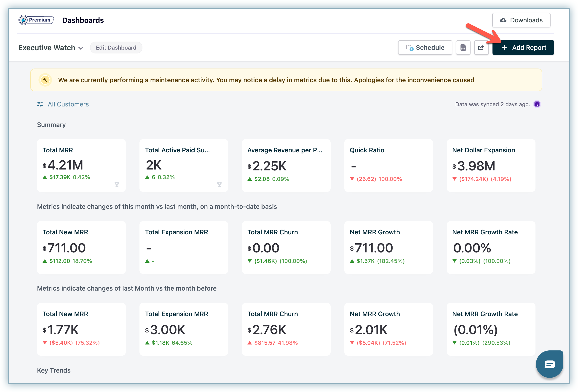
Task: Open the Dashboards heading
Action: pos(83,20)
